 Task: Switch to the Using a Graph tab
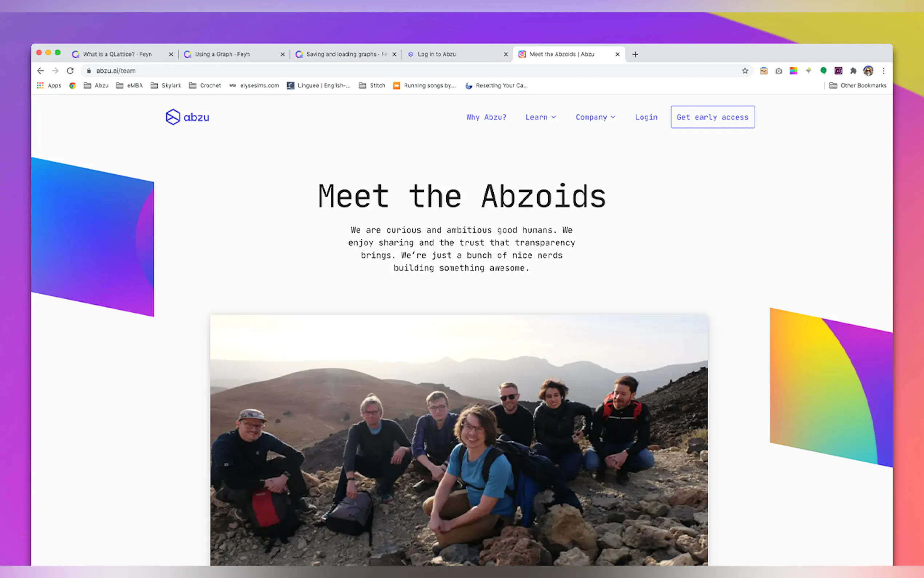pos(234,54)
